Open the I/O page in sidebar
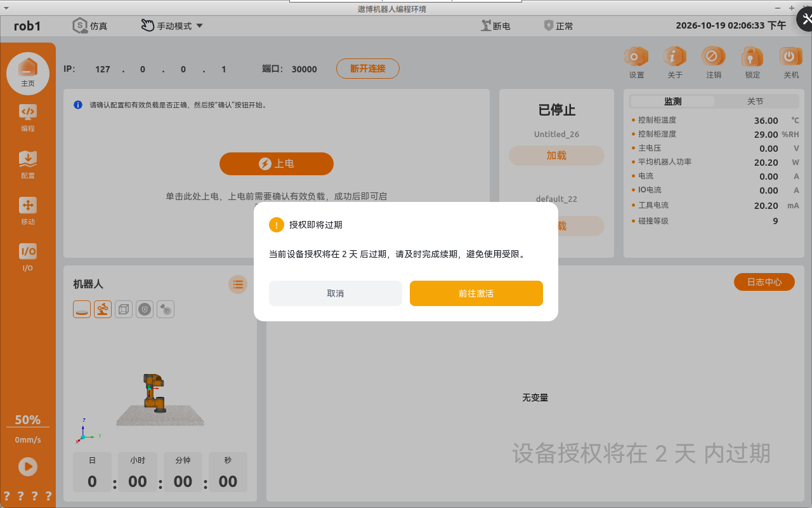Screen dimensions: 812x508 [27, 257]
